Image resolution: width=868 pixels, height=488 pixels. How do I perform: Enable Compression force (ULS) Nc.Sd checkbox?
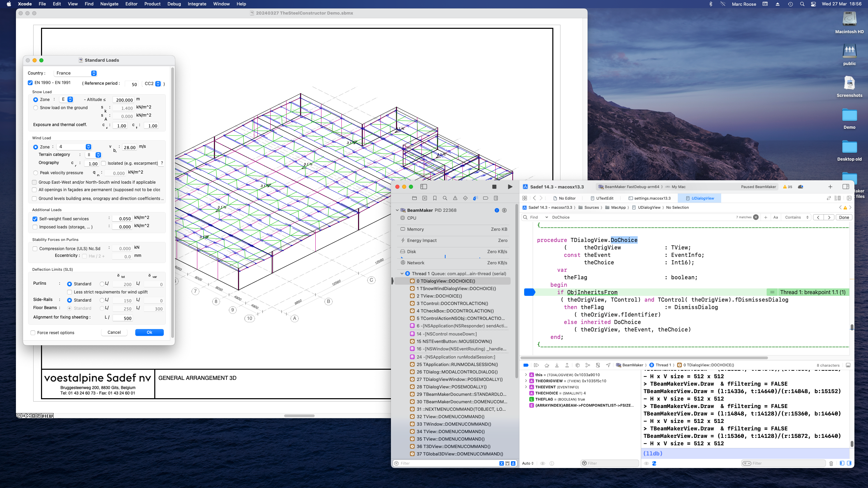pyautogui.click(x=35, y=249)
